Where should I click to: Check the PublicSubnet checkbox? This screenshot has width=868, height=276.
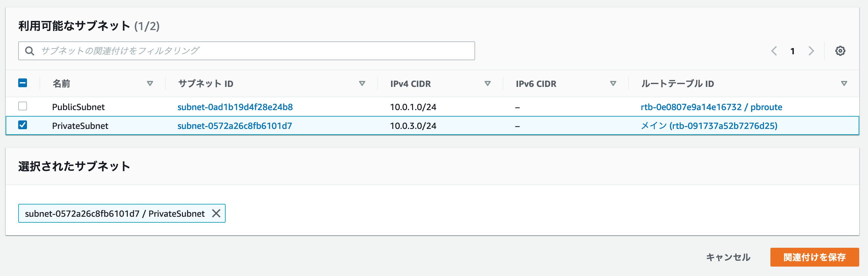[x=23, y=106]
